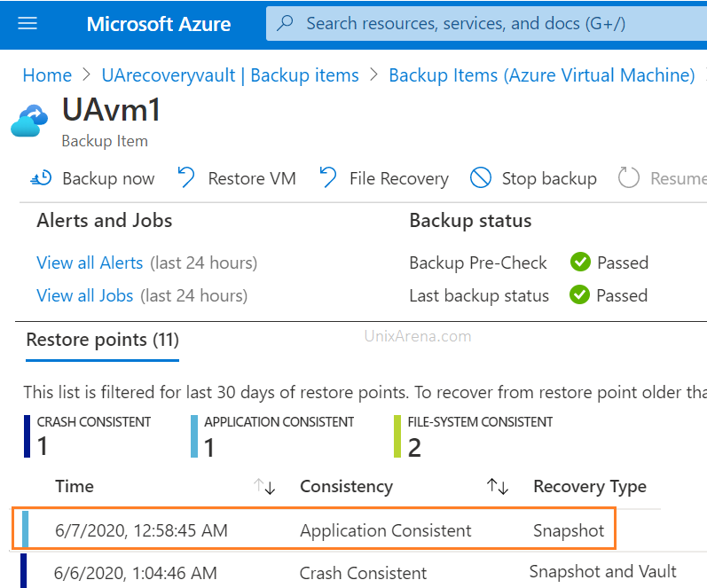Click the UAvm1 backup item cloud icon
Viewport: 707px width, 588px height.
pos(29,121)
